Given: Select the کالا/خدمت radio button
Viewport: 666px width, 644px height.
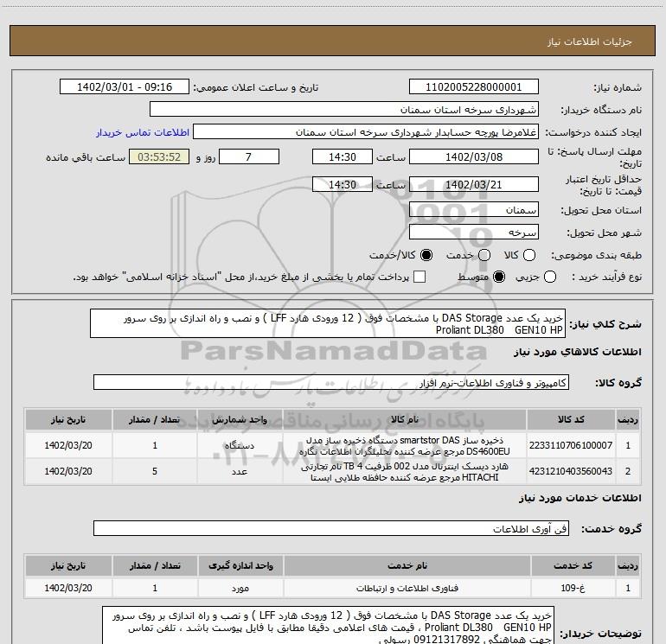Looking at the screenshot, I should 426,255.
